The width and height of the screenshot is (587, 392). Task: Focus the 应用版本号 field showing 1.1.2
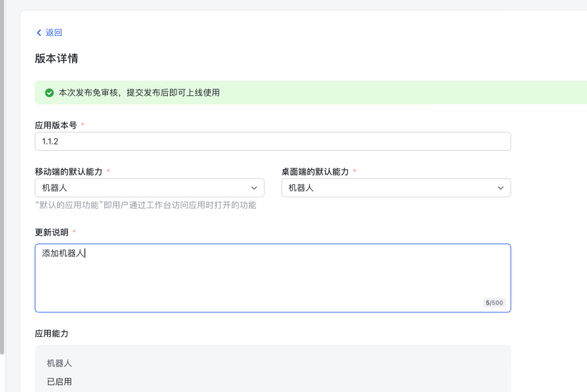(272, 141)
